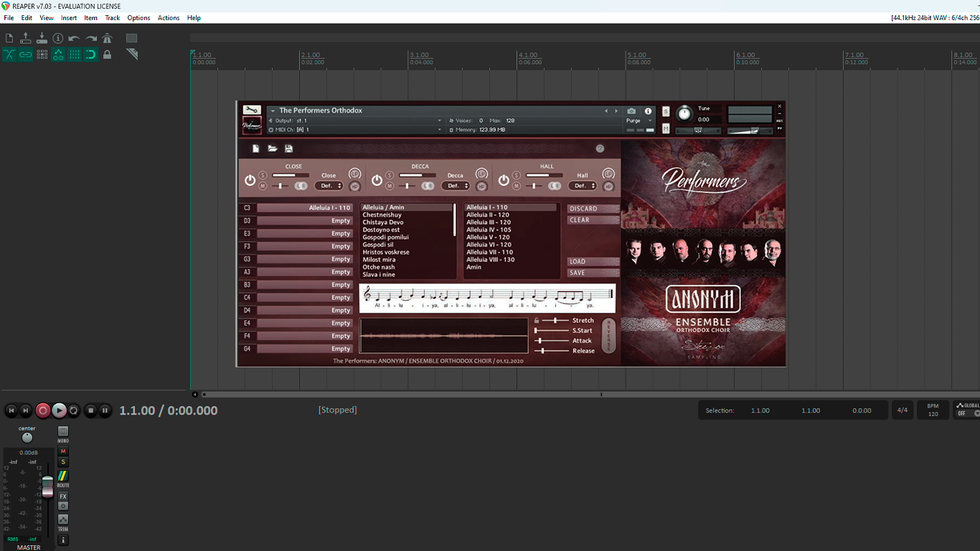Viewport: 980px width, 551px height.
Task: Click the floppy disk save icon in Performers
Action: 289,149
